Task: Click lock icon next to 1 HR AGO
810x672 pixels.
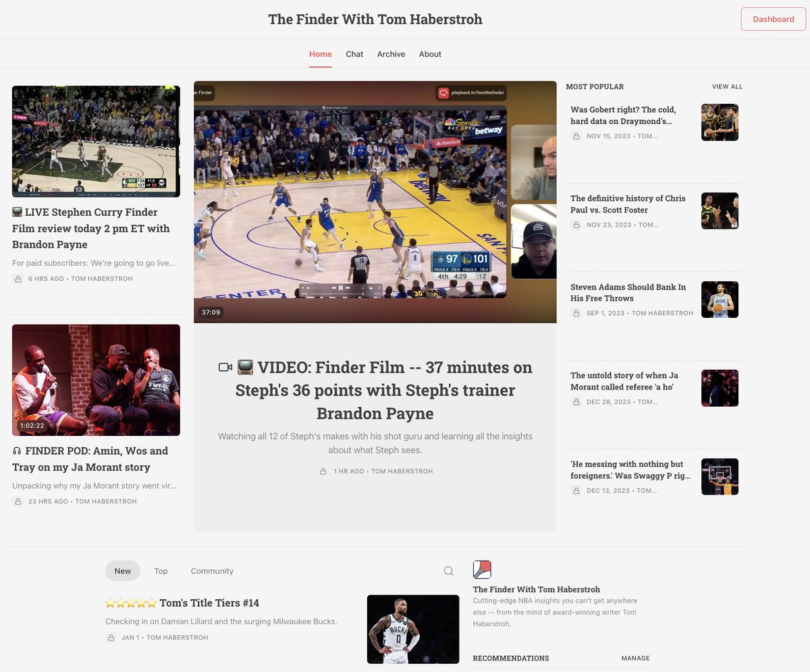Action: [323, 471]
